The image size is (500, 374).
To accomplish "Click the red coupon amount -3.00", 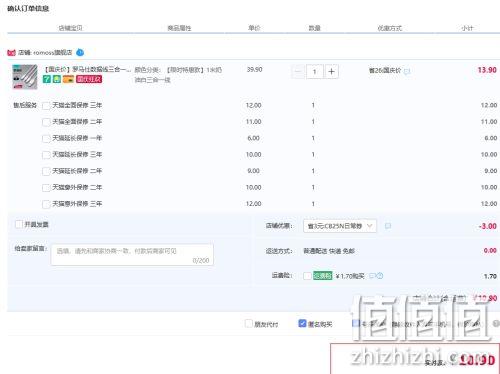I will click(488, 226).
